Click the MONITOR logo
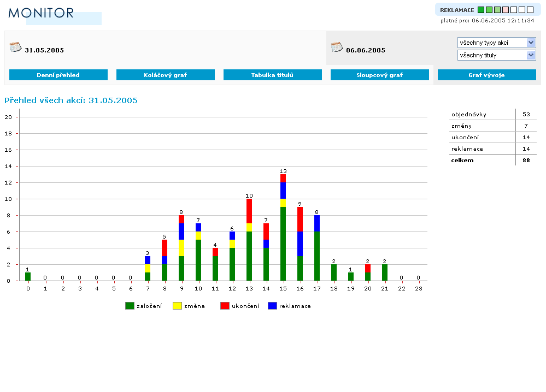 coord(42,14)
